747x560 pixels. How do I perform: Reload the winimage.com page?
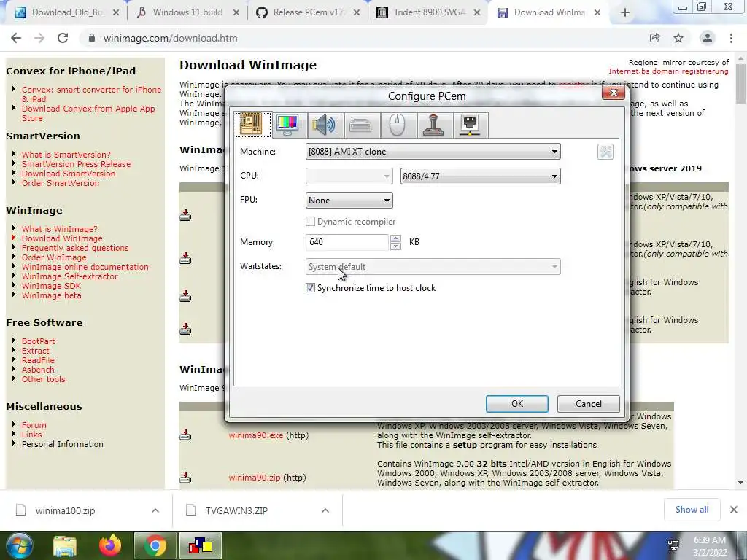tap(63, 38)
